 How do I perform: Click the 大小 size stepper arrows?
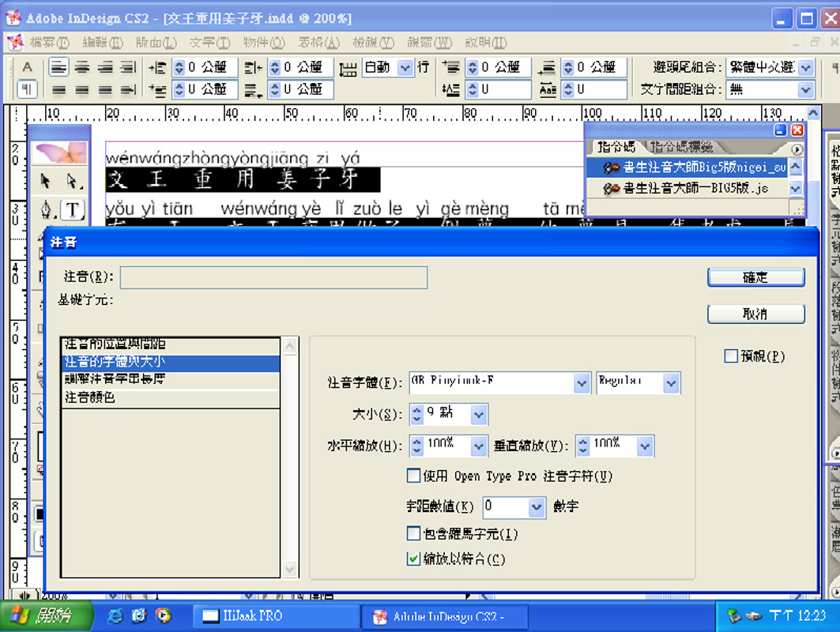[416, 415]
